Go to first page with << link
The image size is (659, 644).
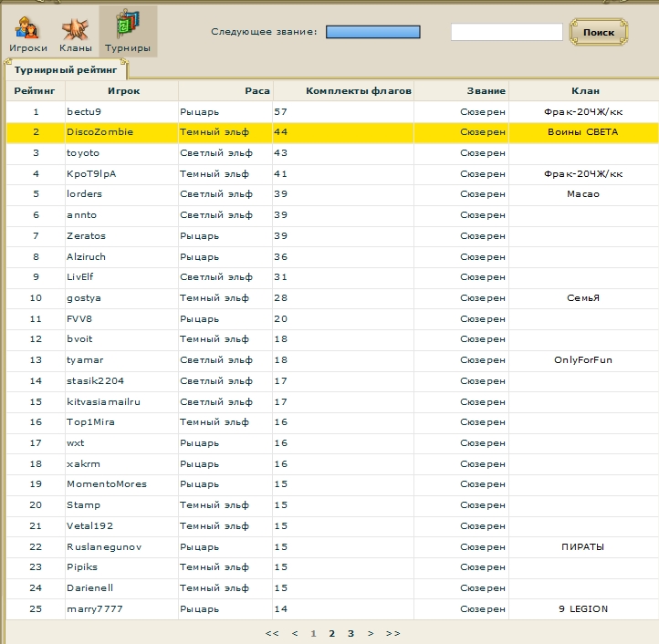point(272,633)
